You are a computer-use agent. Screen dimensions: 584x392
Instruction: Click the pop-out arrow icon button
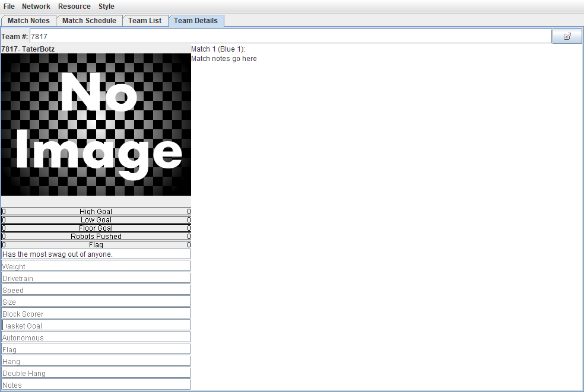567,36
